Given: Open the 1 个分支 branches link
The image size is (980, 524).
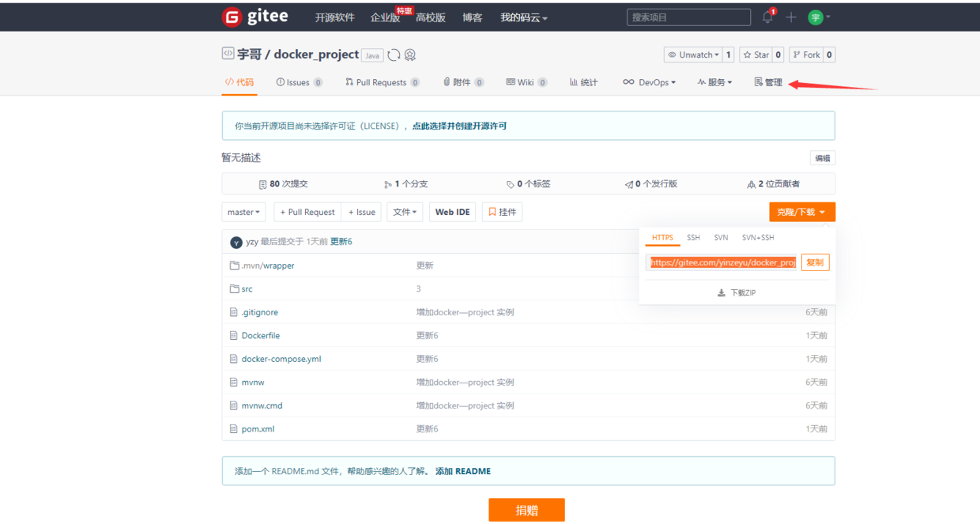Looking at the screenshot, I should point(405,184).
